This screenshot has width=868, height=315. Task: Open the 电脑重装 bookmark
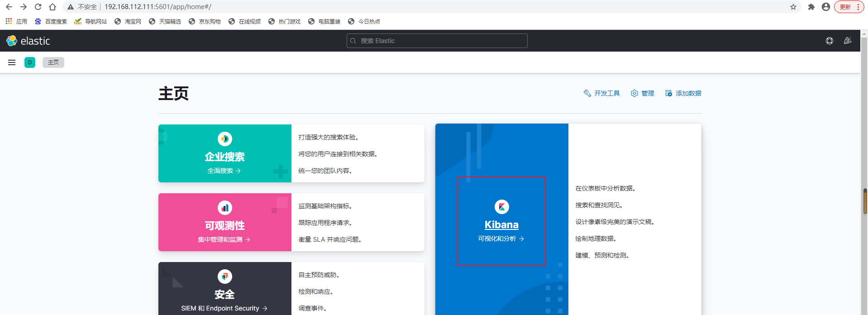pyautogui.click(x=324, y=21)
